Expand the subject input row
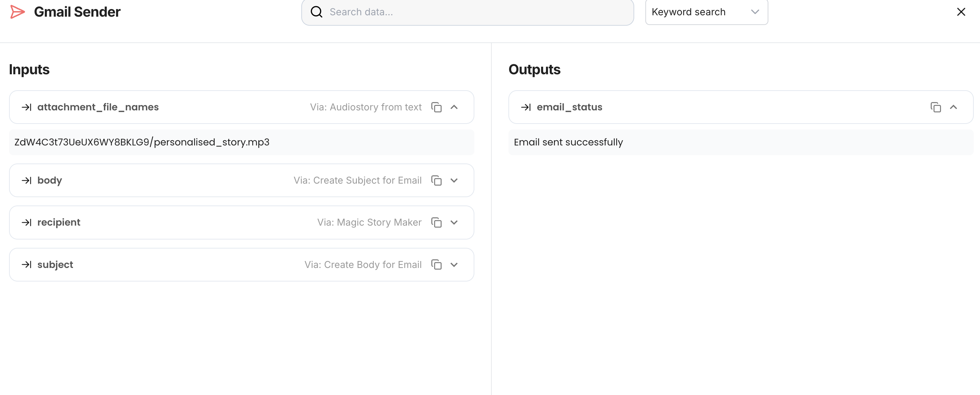The width and height of the screenshot is (980, 395). 454,265
